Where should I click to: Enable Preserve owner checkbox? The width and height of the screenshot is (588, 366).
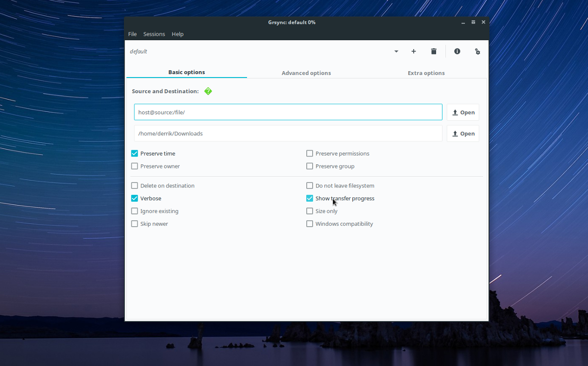click(x=135, y=166)
